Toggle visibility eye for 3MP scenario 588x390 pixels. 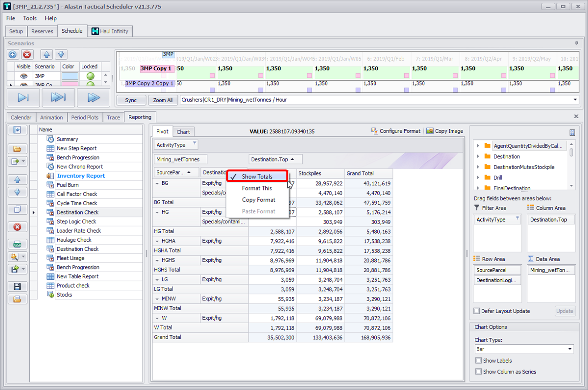tap(23, 76)
